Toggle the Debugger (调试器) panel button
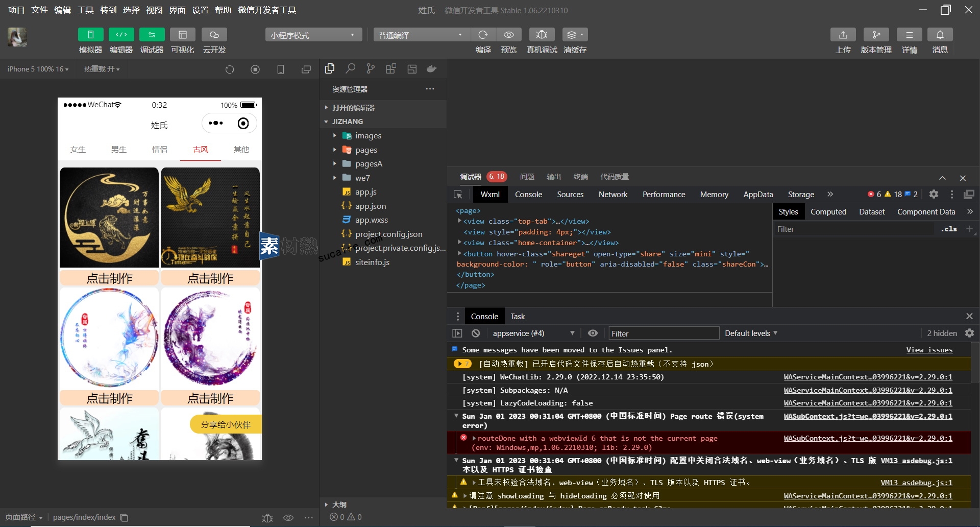This screenshot has height=527, width=980. click(152, 35)
